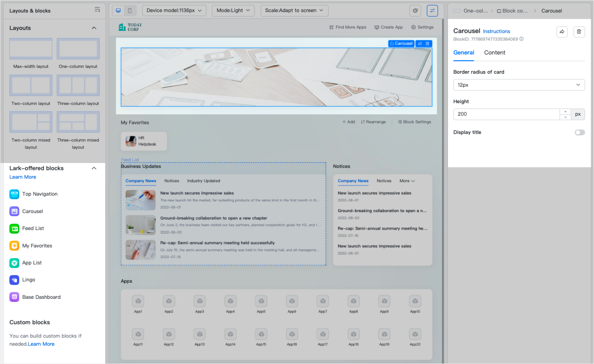594x364 pixels.
Task: Collapse the Layouts section
Action: tap(94, 28)
